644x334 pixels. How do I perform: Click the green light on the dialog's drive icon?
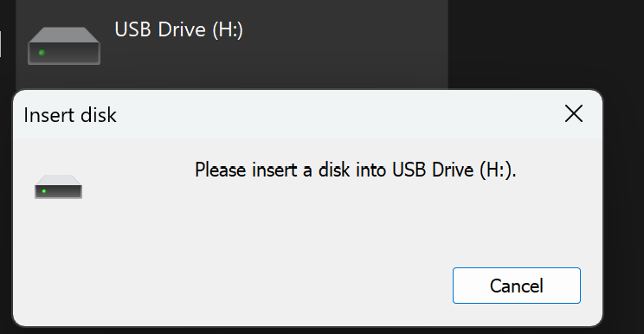(x=44, y=191)
